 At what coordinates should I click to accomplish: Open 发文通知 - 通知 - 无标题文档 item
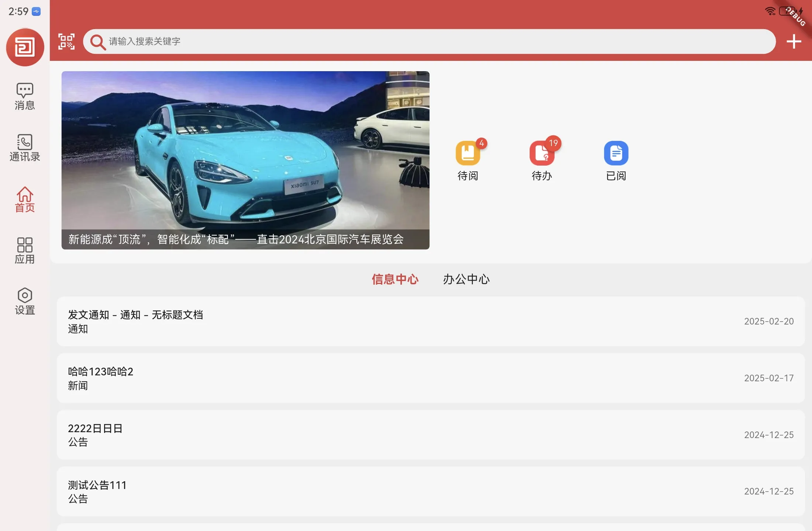pyautogui.click(x=430, y=321)
